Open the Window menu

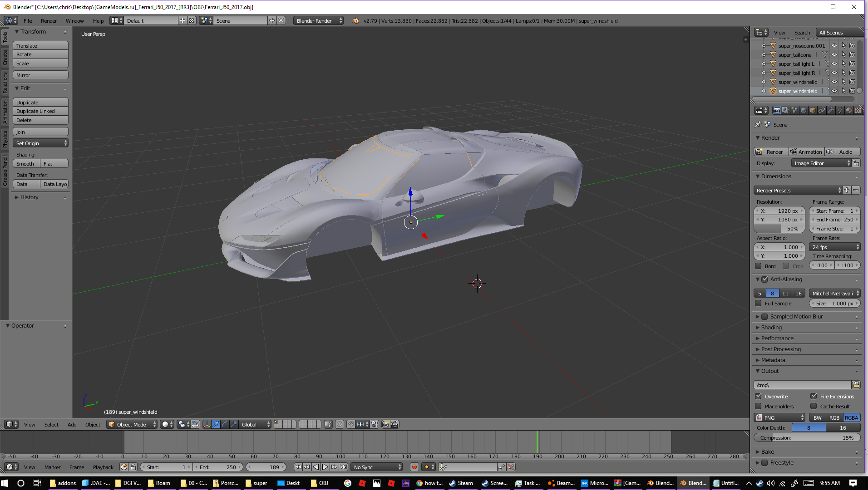(x=74, y=20)
